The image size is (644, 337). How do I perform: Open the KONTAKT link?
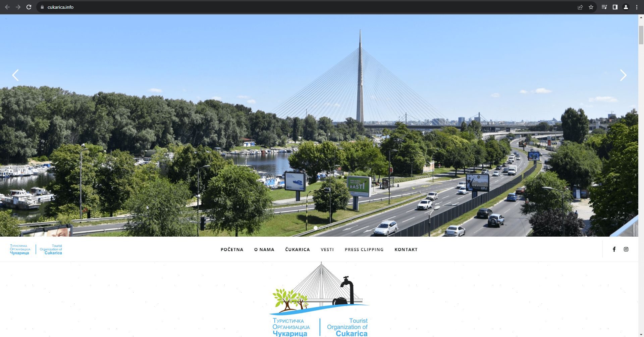click(x=406, y=250)
